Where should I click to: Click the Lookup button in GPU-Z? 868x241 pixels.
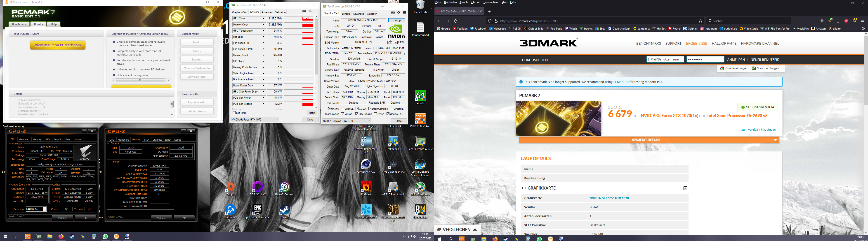397,20
